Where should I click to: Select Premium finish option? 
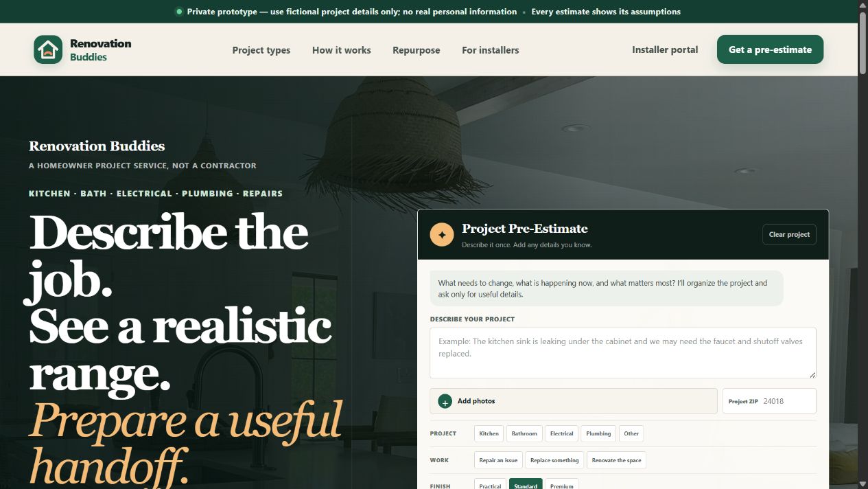coord(561,485)
